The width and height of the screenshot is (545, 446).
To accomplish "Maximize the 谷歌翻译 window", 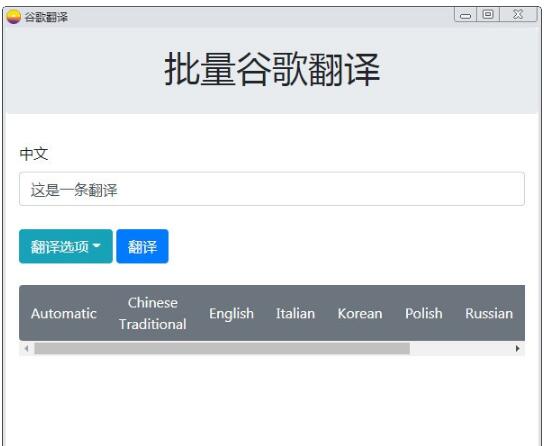I will click(x=488, y=14).
